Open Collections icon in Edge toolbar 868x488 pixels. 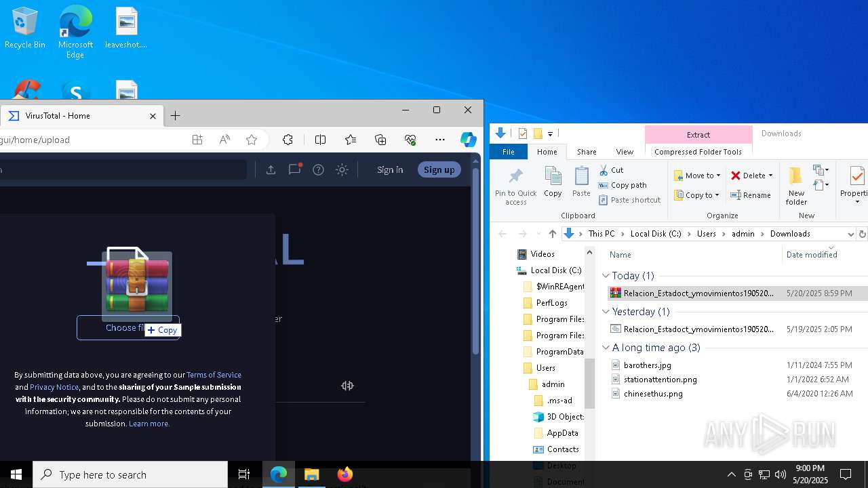click(380, 140)
